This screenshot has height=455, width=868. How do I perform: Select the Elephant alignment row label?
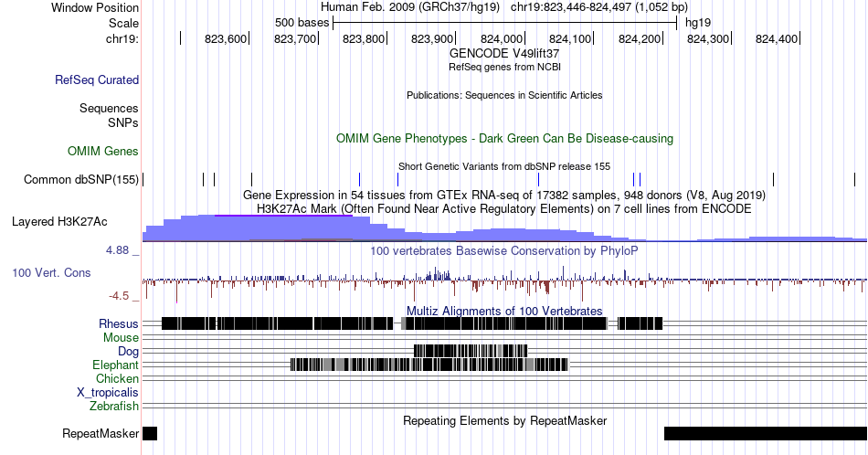click(116, 365)
